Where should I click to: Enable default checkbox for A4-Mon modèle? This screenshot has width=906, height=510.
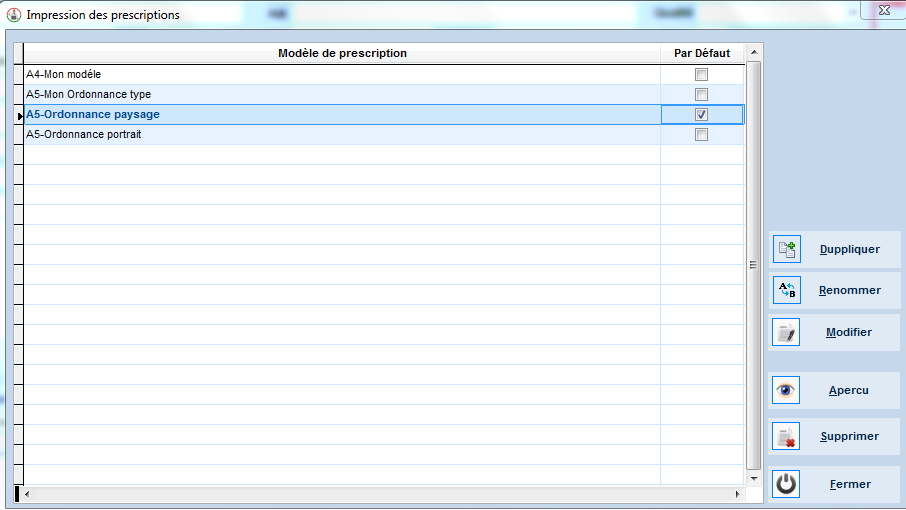(x=701, y=75)
